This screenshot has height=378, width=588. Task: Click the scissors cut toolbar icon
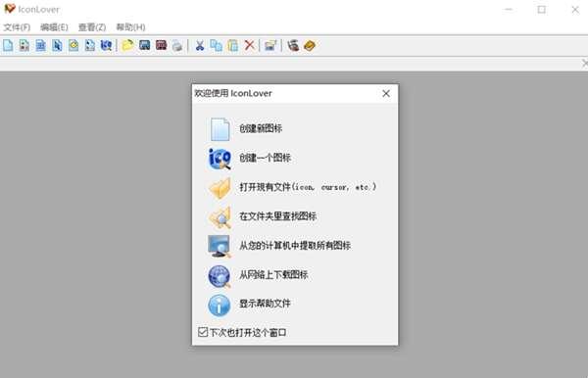pos(200,45)
